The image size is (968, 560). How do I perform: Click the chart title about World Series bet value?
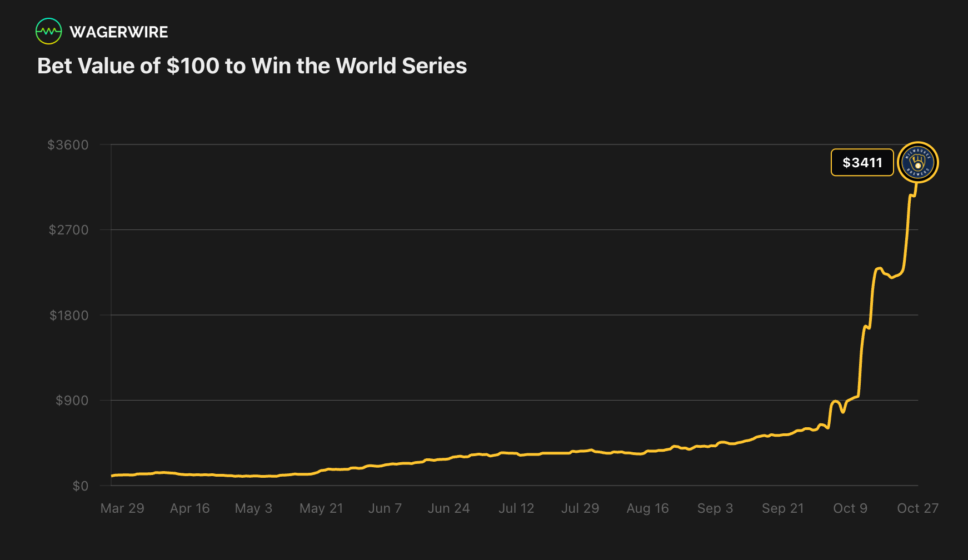(x=252, y=66)
